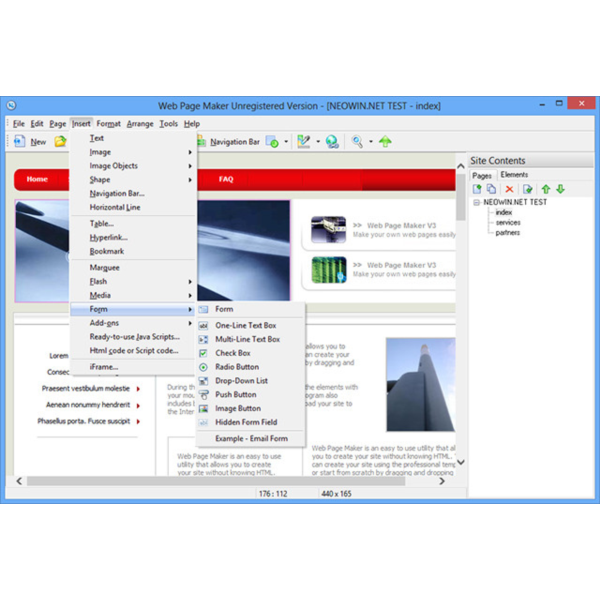Choose Table... from the Insert menu
The width and height of the screenshot is (600, 600).
pos(133,224)
